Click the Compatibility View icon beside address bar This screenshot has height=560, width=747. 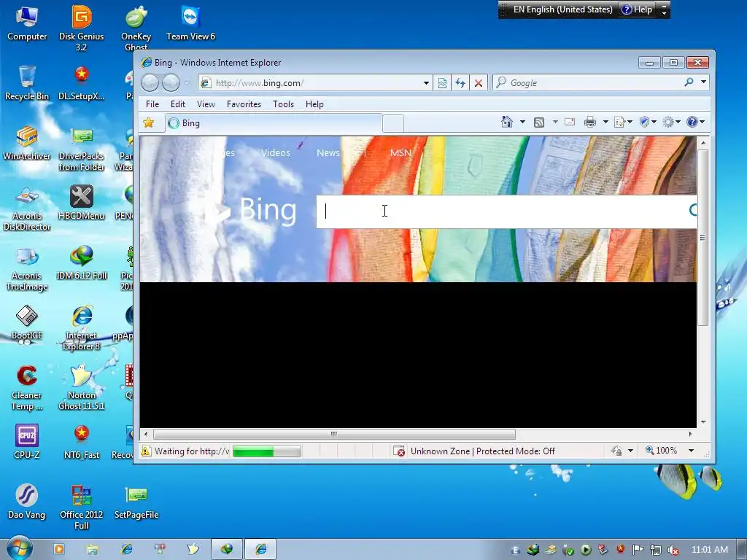pyautogui.click(x=442, y=83)
